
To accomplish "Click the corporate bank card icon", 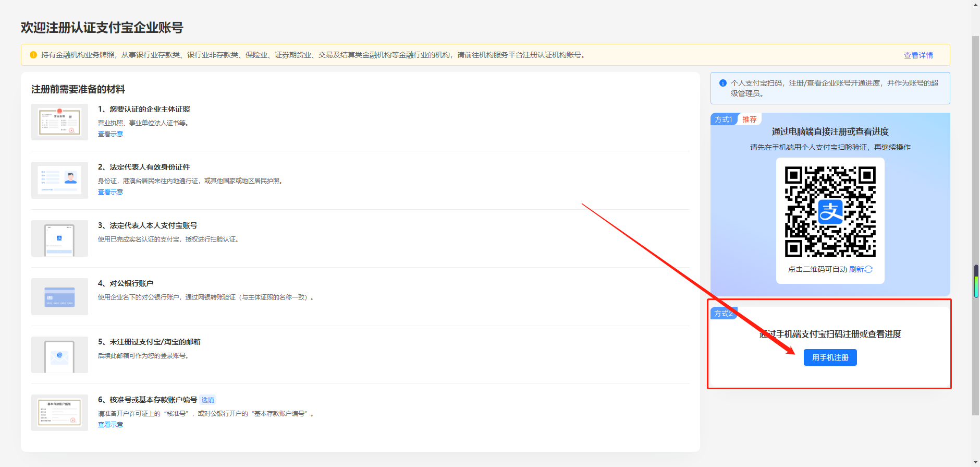I will pos(59,296).
